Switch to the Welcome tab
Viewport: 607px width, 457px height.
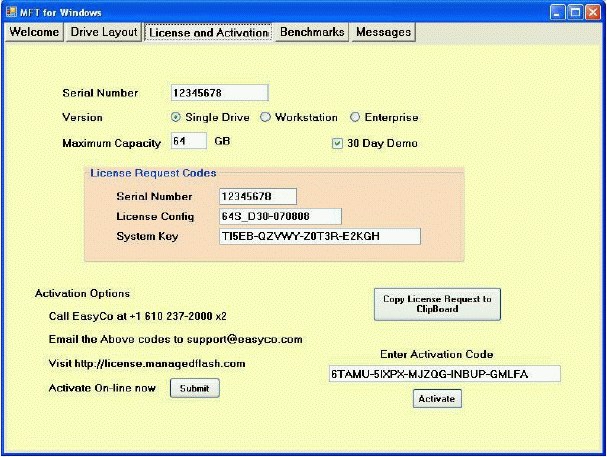[x=34, y=32]
